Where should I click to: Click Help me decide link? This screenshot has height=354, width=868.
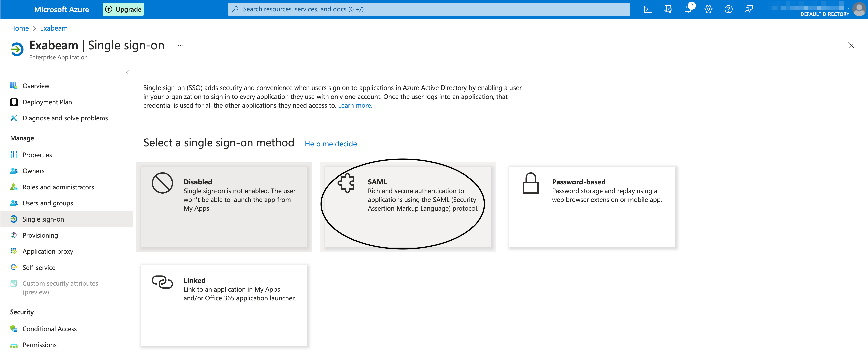(331, 144)
